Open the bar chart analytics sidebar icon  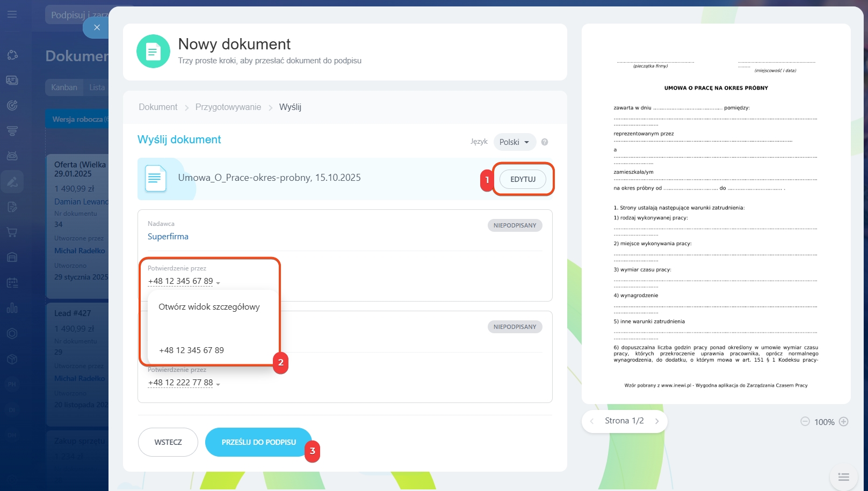(x=12, y=308)
